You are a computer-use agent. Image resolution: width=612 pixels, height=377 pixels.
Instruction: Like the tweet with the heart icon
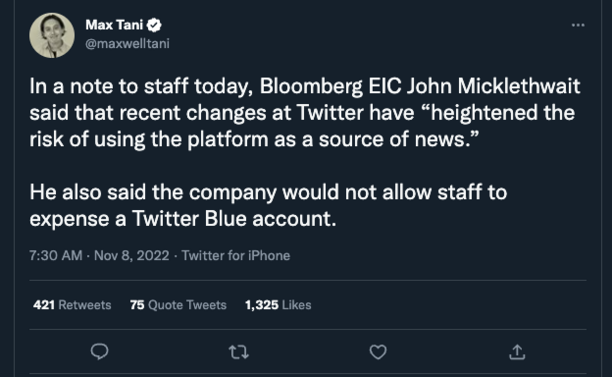pos(378,352)
